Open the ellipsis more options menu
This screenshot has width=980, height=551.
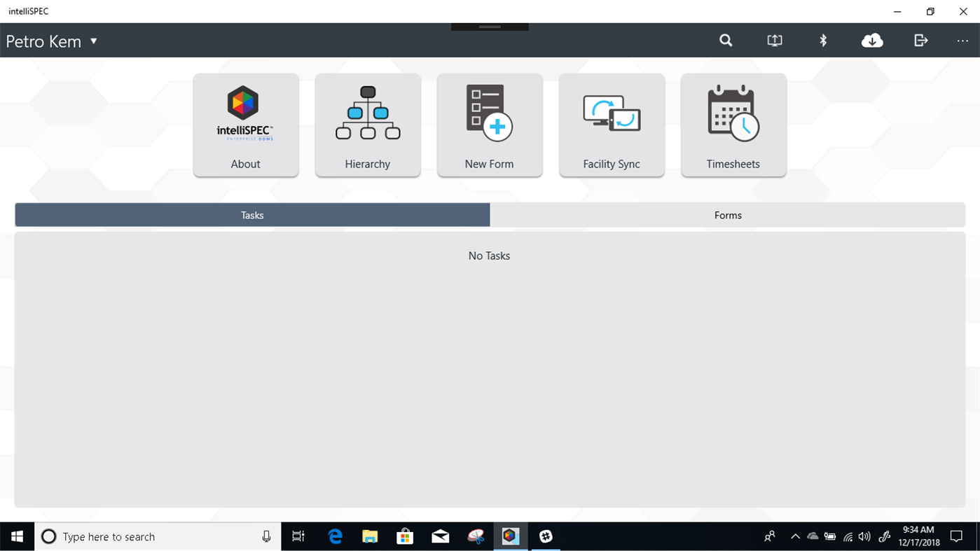point(962,40)
